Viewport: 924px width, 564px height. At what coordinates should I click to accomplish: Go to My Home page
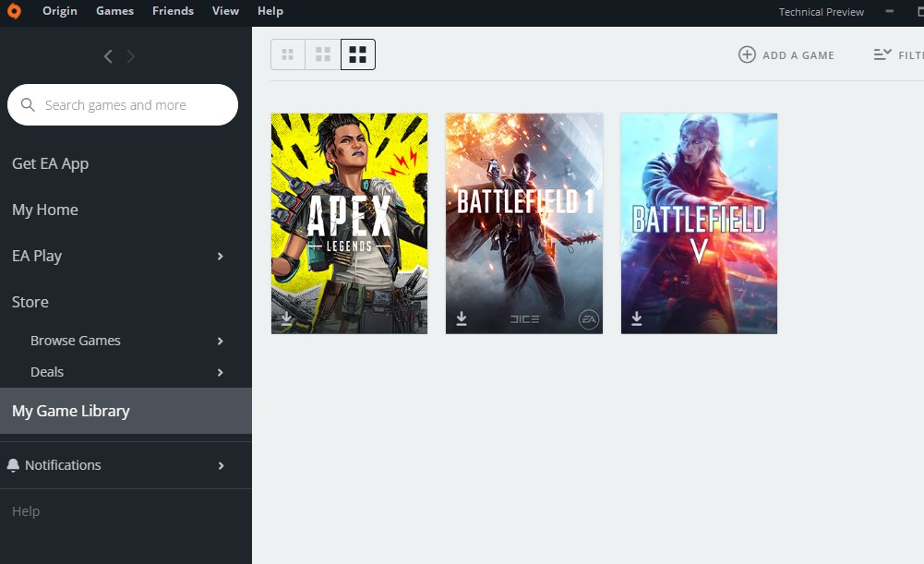(45, 210)
